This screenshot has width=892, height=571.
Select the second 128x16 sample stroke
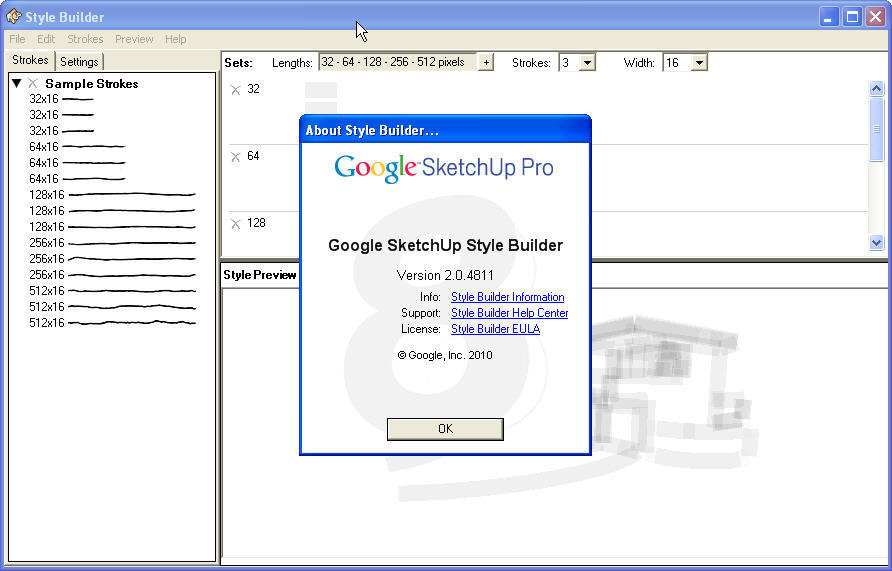(x=113, y=210)
